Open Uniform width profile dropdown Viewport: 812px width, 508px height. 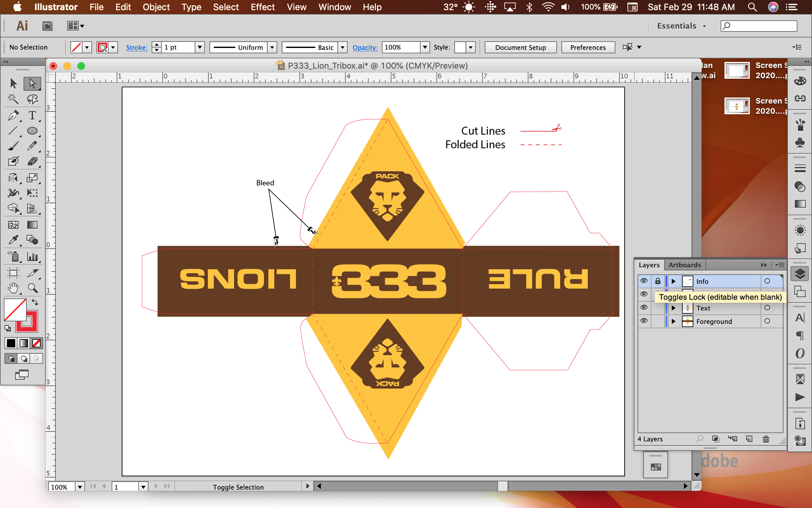(272, 47)
